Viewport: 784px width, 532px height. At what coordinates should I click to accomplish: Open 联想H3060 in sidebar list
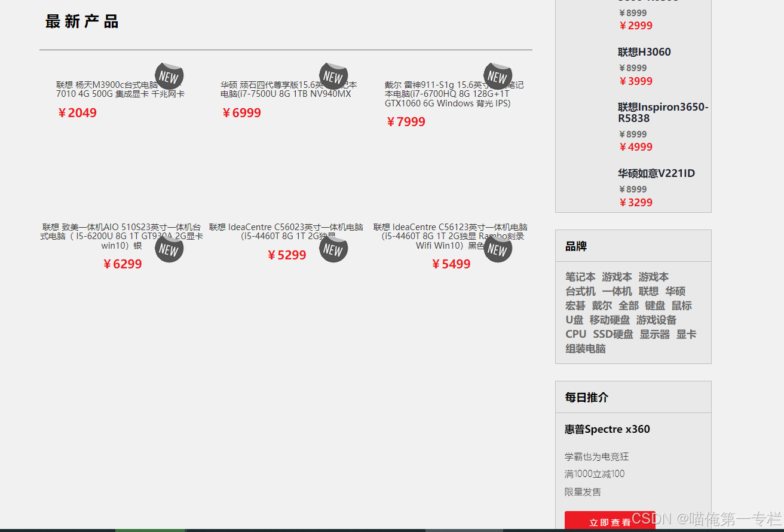[644, 52]
